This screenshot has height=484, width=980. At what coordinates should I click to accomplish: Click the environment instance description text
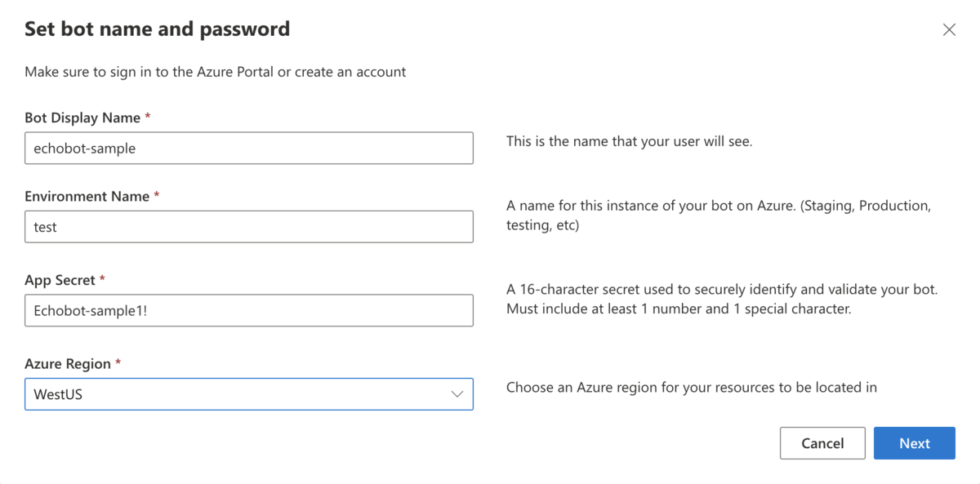tap(718, 215)
